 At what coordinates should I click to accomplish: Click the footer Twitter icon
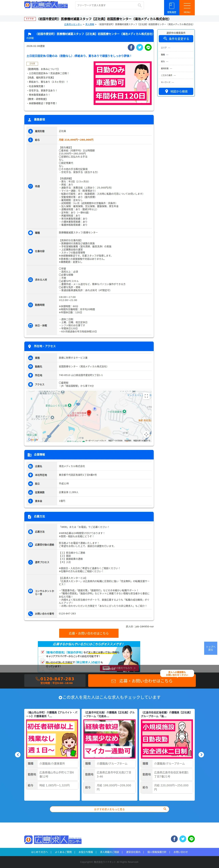183,839
